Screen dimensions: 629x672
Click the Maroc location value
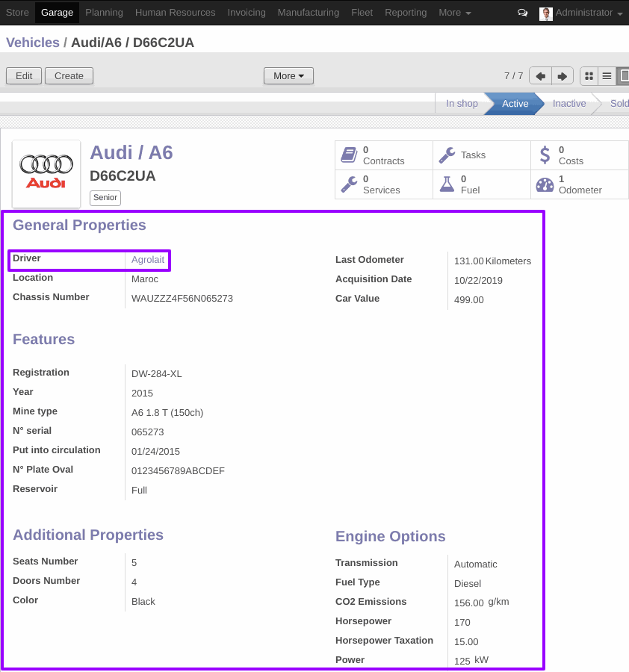tap(145, 279)
